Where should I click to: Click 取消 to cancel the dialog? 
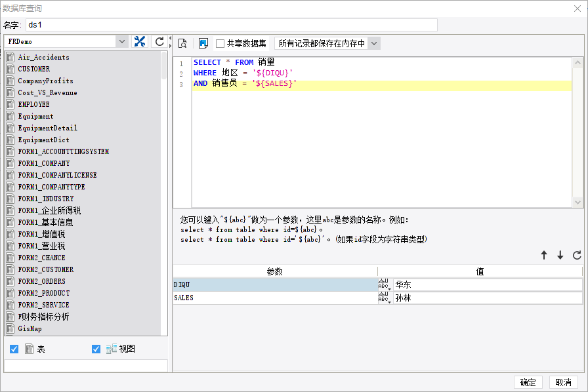click(x=563, y=382)
